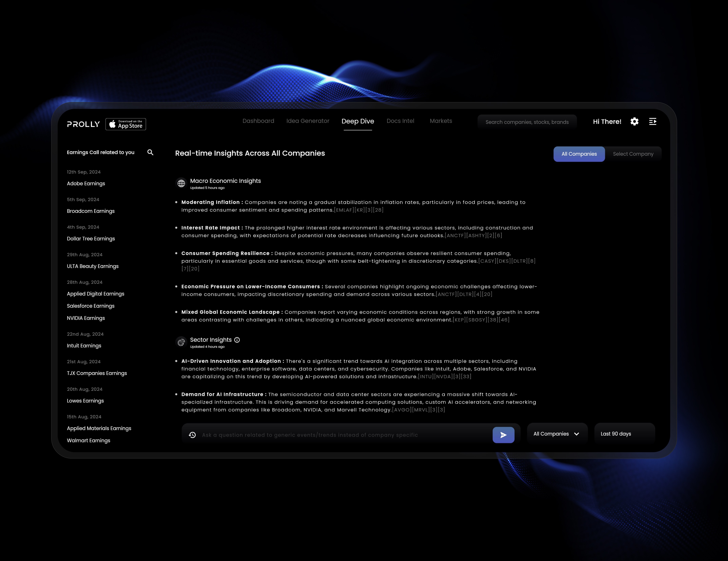Open Broadcom Earnings call
Screen dimensions: 728x561
(x=91, y=211)
